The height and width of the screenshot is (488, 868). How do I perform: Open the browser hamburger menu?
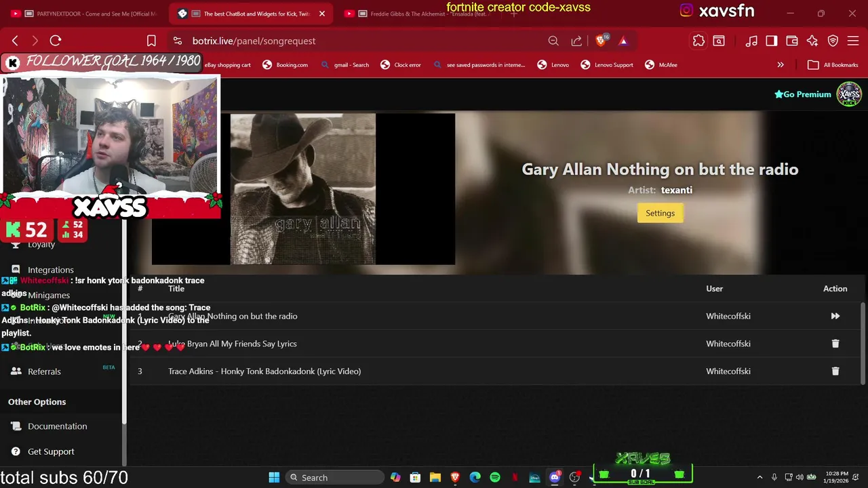click(853, 41)
